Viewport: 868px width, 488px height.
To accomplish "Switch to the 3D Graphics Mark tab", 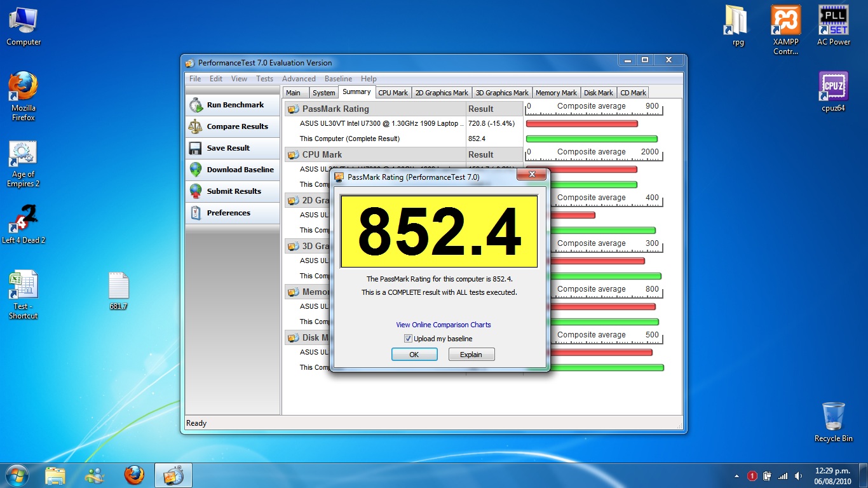I will (x=502, y=93).
